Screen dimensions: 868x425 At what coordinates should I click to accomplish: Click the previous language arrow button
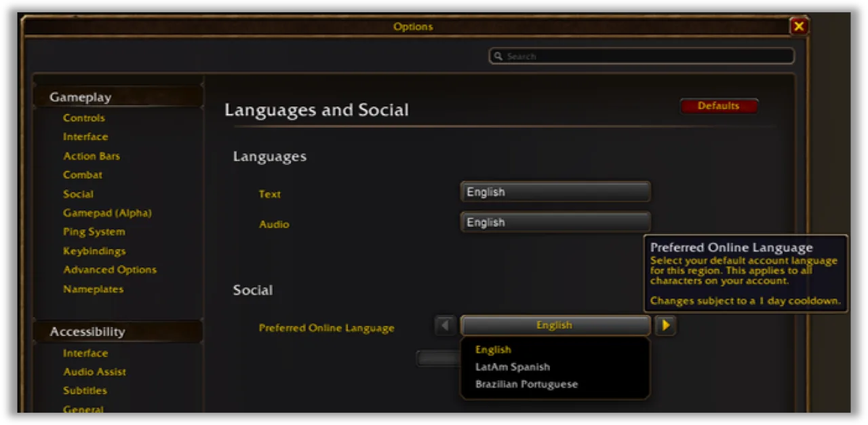pyautogui.click(x=446, y=326)
